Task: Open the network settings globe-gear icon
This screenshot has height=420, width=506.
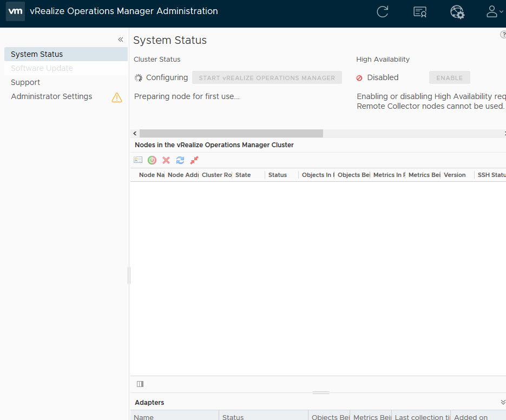Action: 457,12
